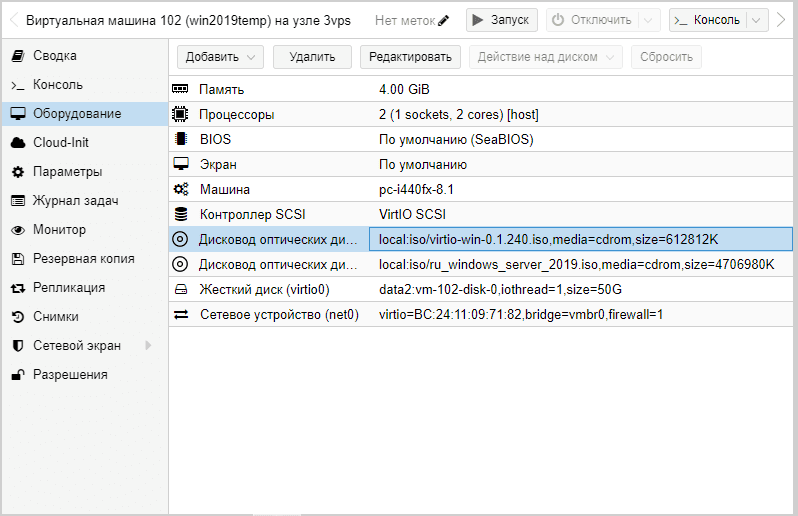Select the data2:vm-102-disk-0 value
Image resolution: width=798 pixels, height=516 pixels.
click(500, 290)
